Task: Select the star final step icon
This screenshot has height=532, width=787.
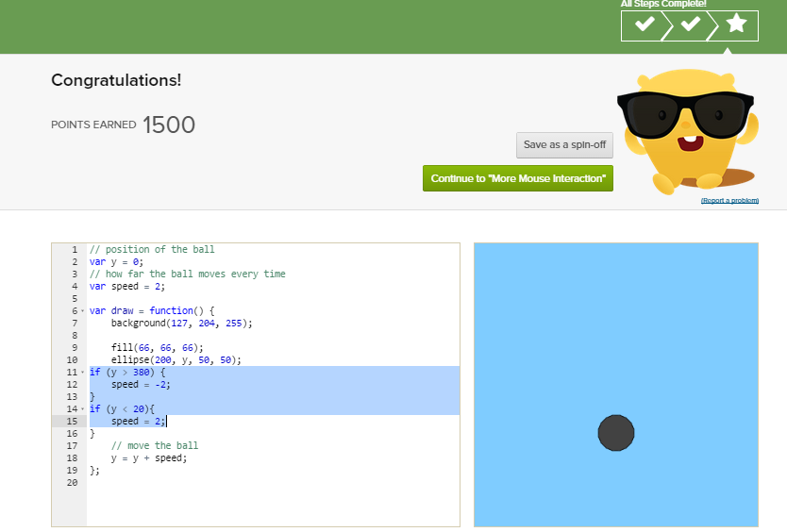Action: (x=736, y=23)
